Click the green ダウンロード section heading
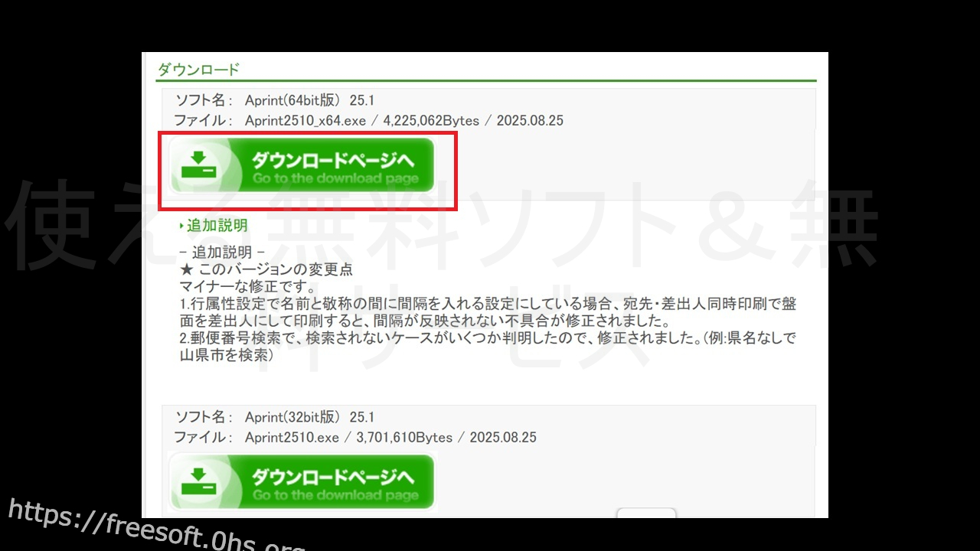The width and height of the screenshot is (980, 551). [198, 70]
